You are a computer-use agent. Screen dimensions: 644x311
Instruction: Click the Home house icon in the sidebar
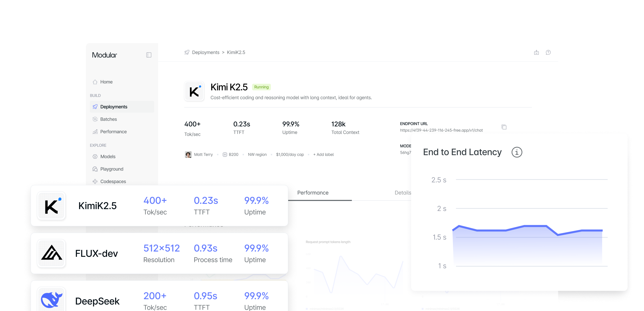95,82
